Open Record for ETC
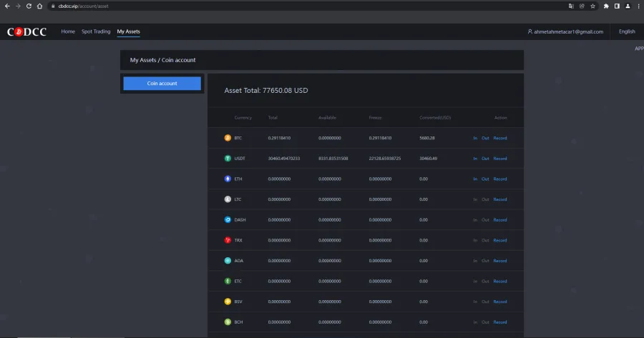This screenshot has height=338, width=644. pyautogui.click(x=500, y=282)
